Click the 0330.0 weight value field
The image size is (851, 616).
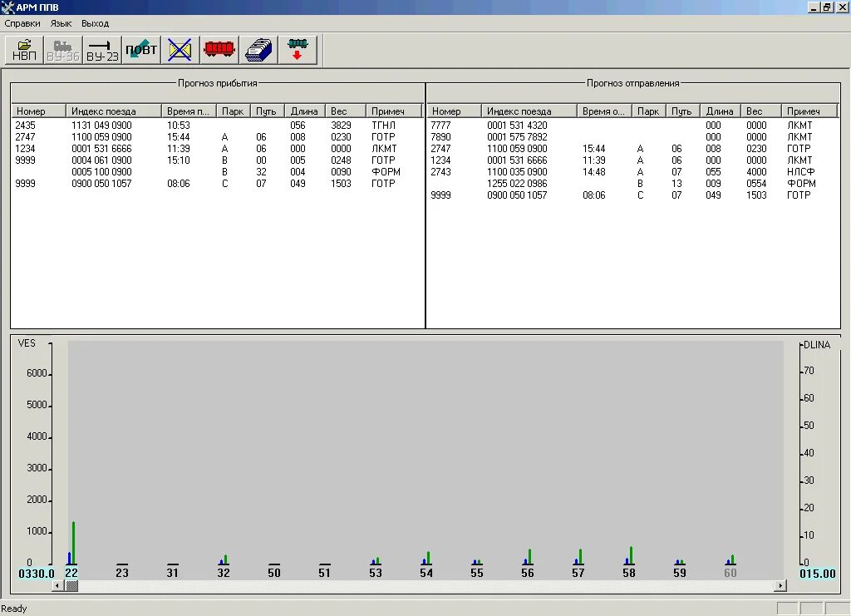[x=37, y=574]
